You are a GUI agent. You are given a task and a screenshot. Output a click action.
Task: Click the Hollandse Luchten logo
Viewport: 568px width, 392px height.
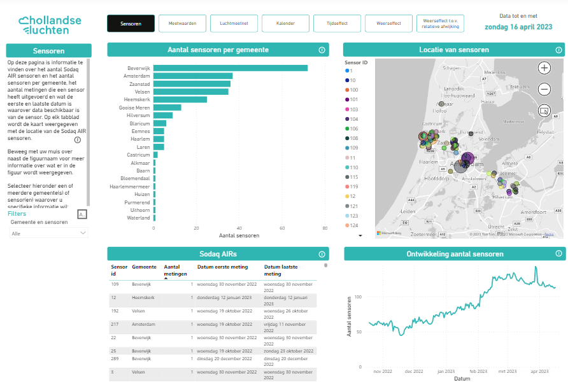point(50,25)
